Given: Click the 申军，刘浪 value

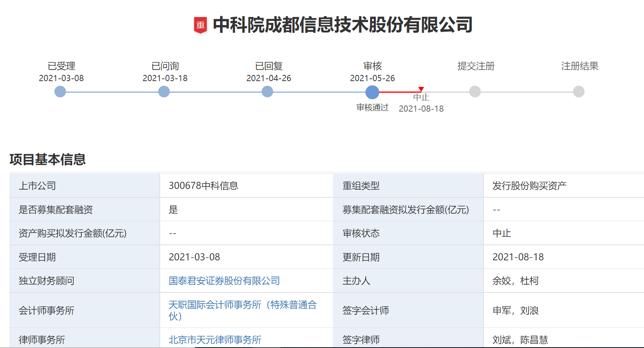Looking at the screenshot, I should [x=516, y=311].
